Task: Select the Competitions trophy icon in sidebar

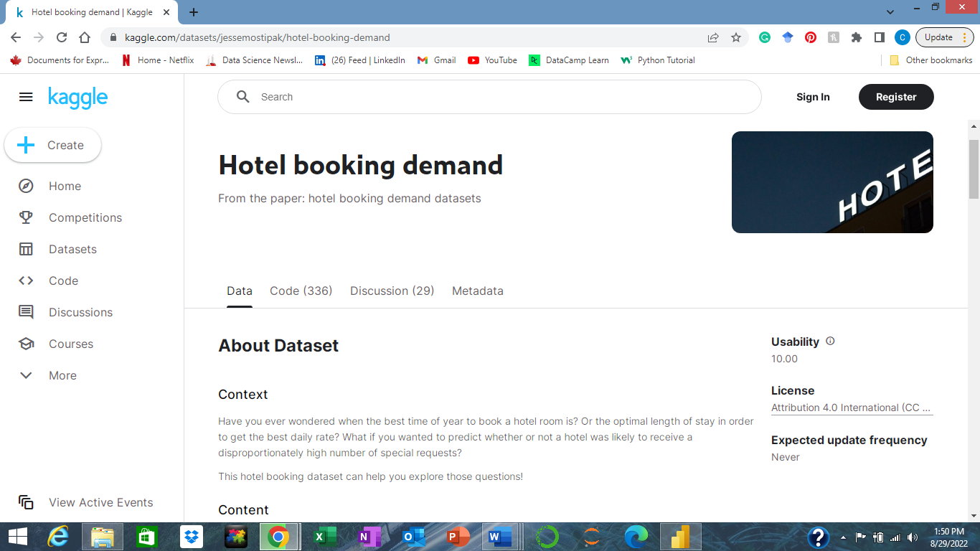Action: pos(26,217)
